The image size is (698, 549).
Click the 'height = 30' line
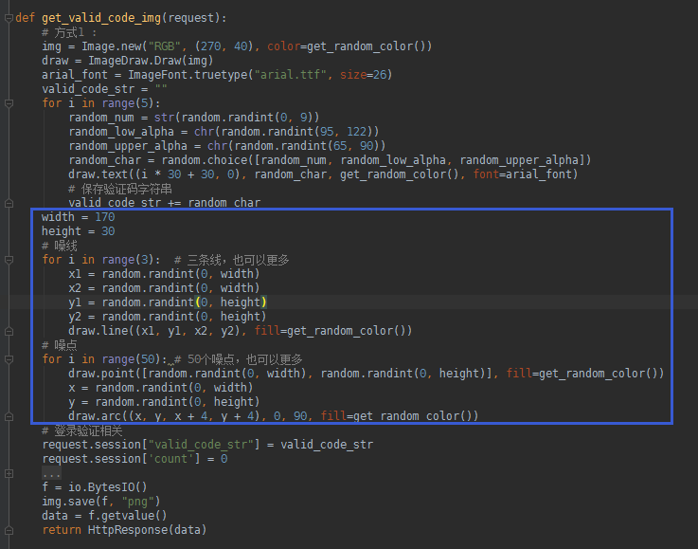[78, 232]
